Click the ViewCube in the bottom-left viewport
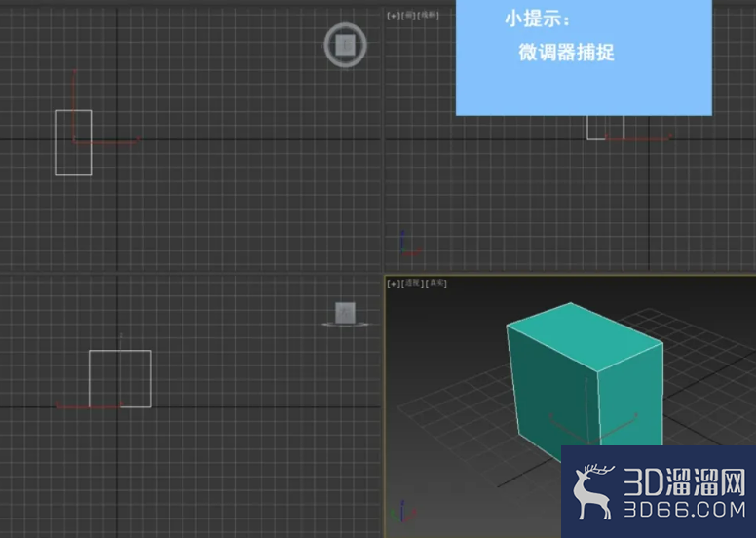 (345, 313)
